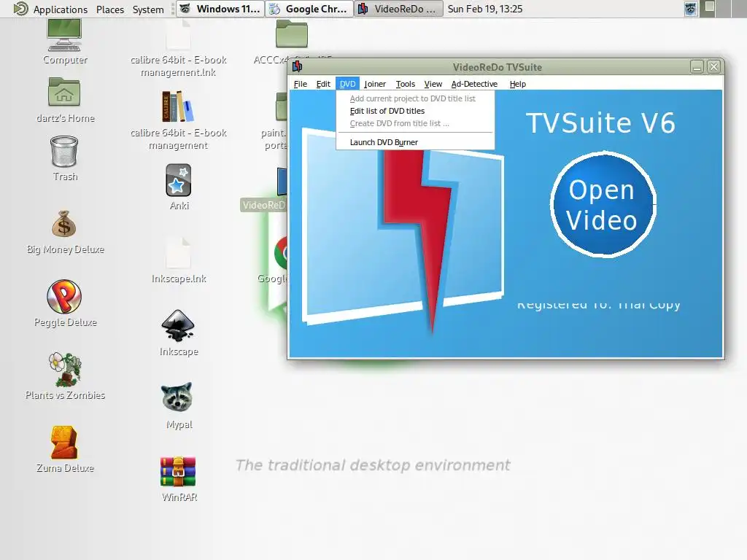Click VideoReDo window title bar icon
Screen dimensions: 747x560
point(298,66)
